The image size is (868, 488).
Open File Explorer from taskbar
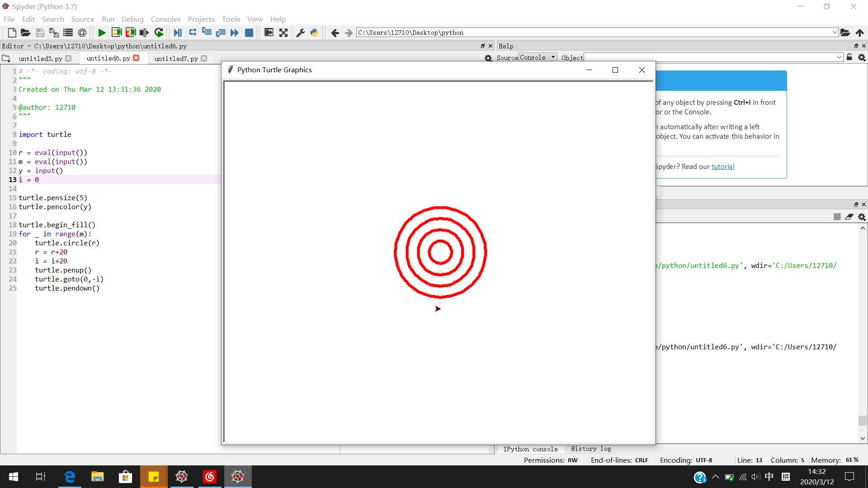97,477
